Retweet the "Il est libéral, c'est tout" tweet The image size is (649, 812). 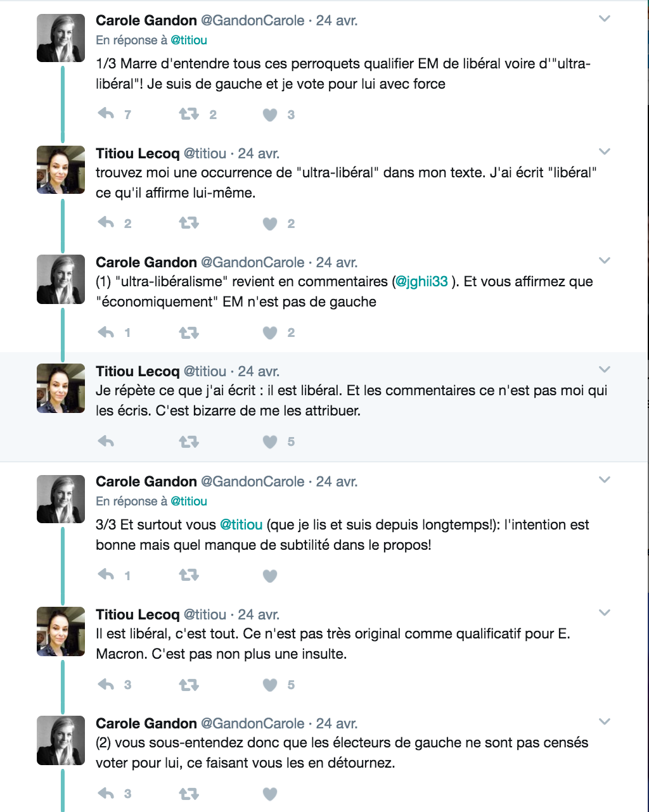189,684
